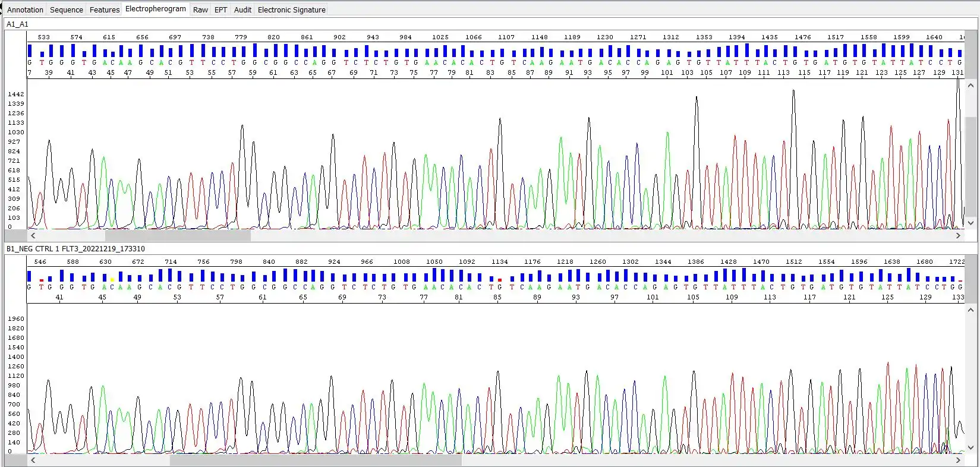Click scan number 1008 in B1_NEG CTRL ruler
The image size is (980, 467).
point(402,261)
